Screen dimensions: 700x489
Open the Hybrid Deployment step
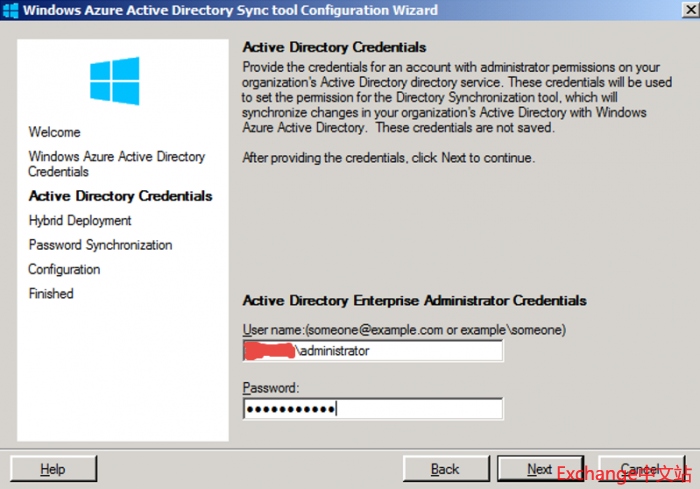point(80,221)
